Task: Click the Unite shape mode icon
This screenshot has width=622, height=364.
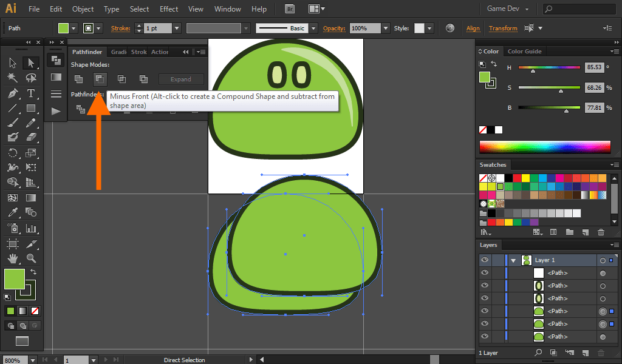Action: coord(78,79)
